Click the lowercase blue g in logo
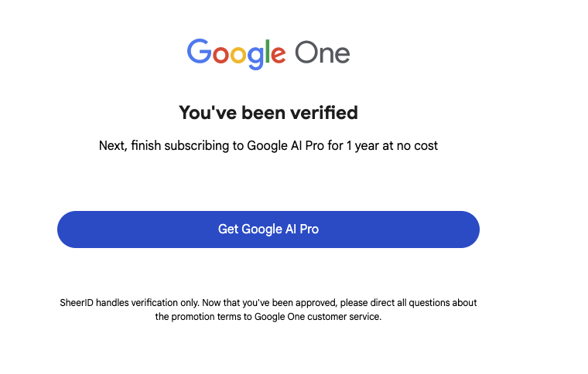Viewport: 588px width, 374px height. (x=255, y=58)
